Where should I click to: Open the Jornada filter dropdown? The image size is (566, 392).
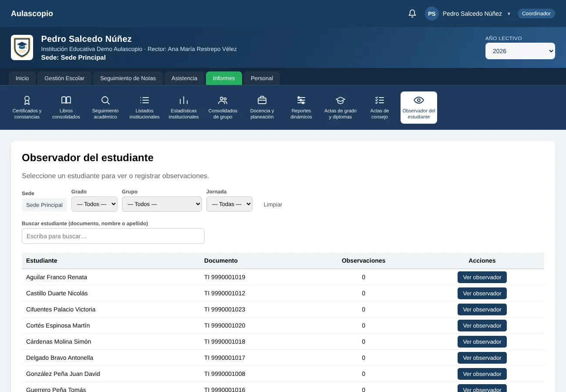(229, 204)
